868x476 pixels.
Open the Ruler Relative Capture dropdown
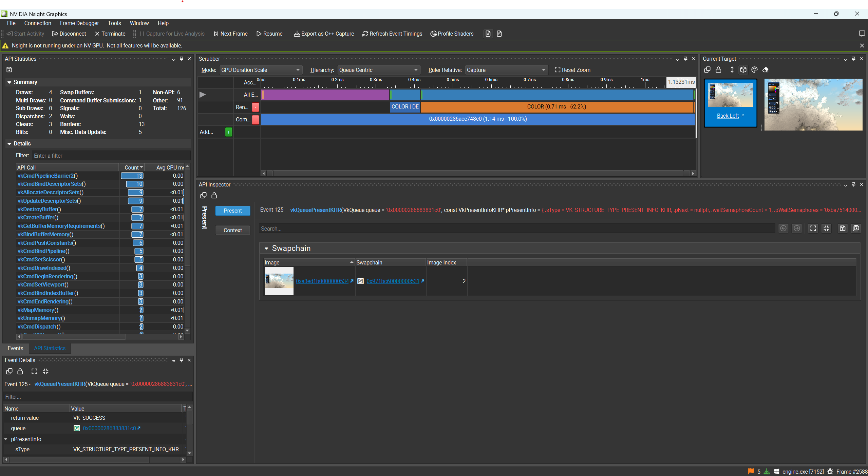coord(506,70)
